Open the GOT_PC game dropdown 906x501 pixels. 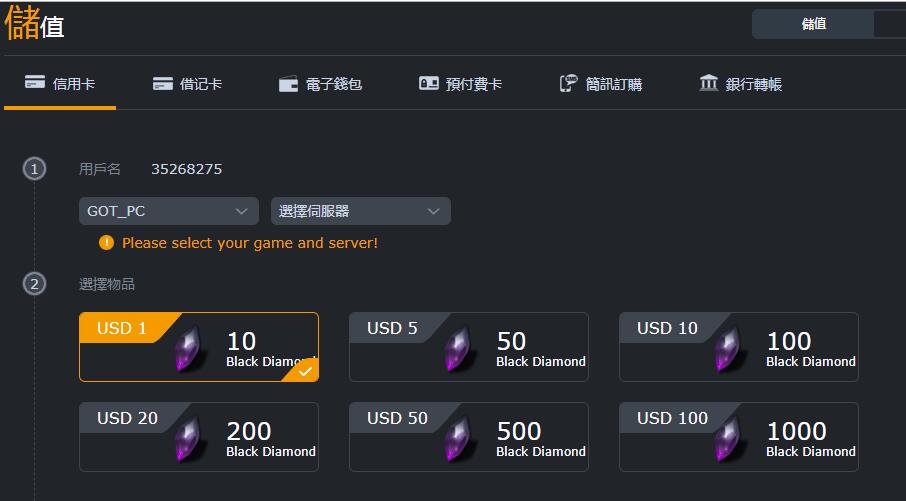tap(169, 211)
